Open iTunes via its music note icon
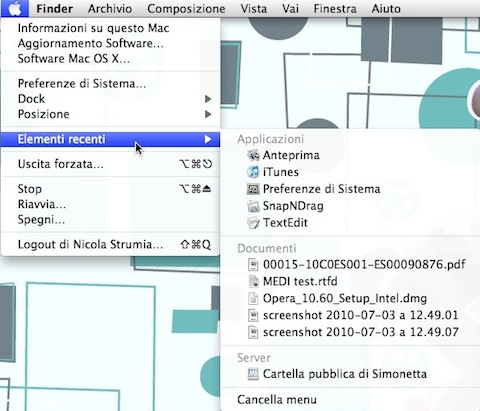Viewport: 480px width, 411px height. pyautogui.click(x=253, y=172)
